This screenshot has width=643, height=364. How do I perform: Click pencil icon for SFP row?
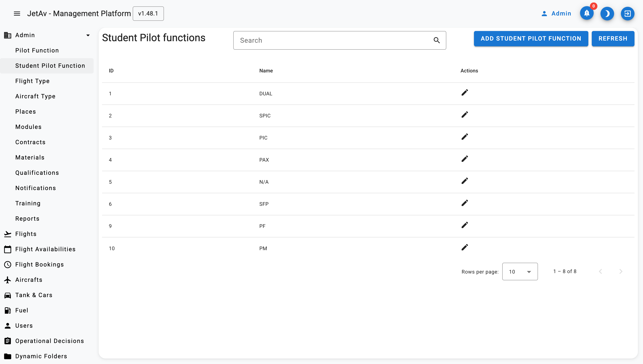pyautogui.click(x=465, y=203)
